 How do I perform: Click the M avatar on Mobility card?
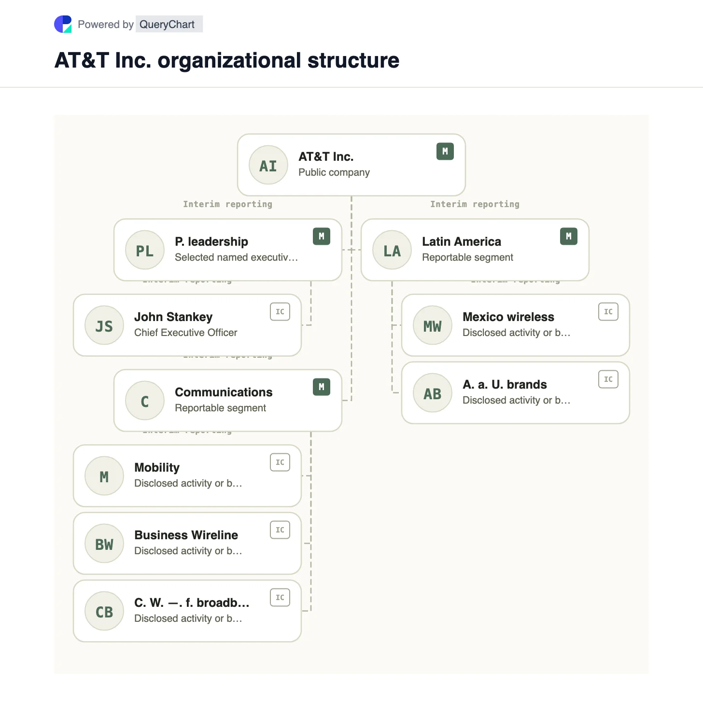[x=104, y=476]
